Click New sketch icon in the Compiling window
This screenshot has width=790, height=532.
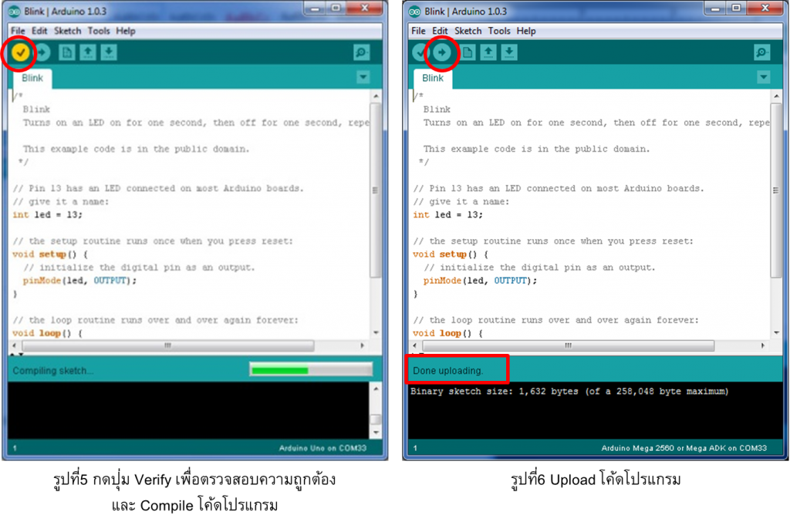(67, 52)
